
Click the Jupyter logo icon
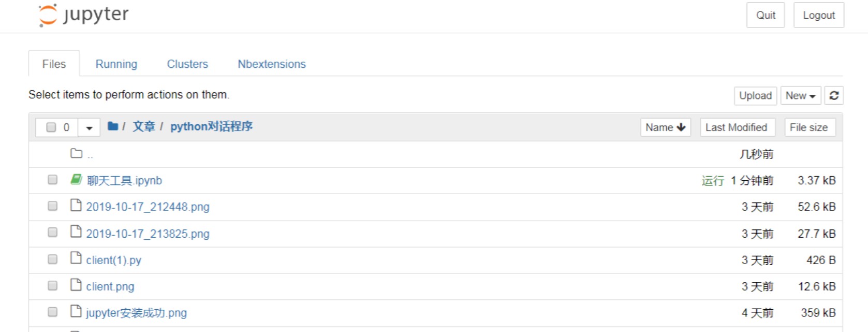(48, 15)
